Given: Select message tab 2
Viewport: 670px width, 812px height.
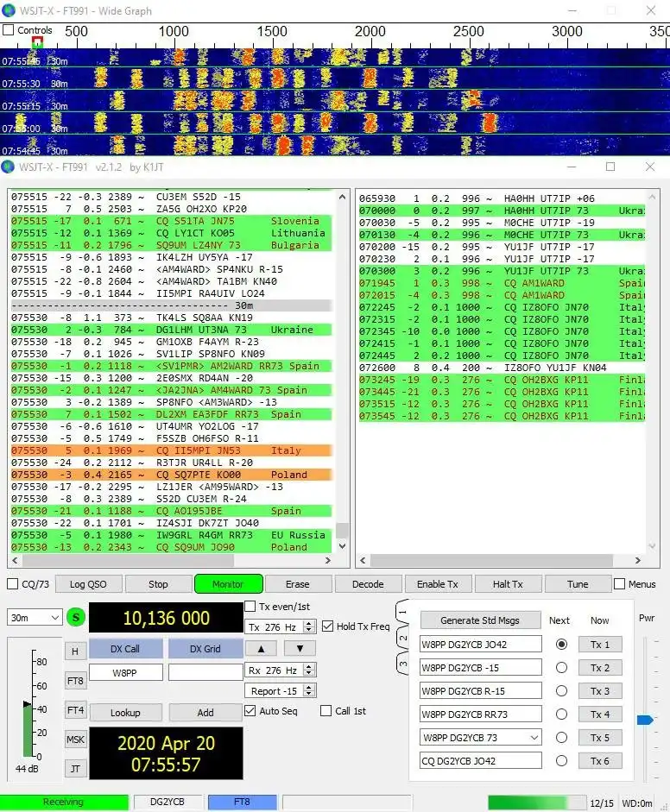Looking at the screenshot, I should pos(402,638).
